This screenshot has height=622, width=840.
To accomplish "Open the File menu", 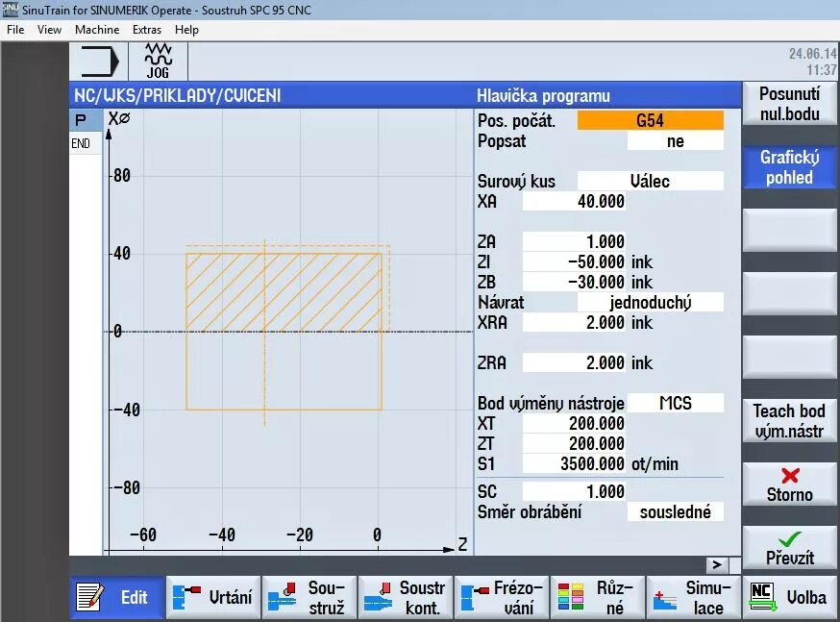I will click(x=15, y=30).
